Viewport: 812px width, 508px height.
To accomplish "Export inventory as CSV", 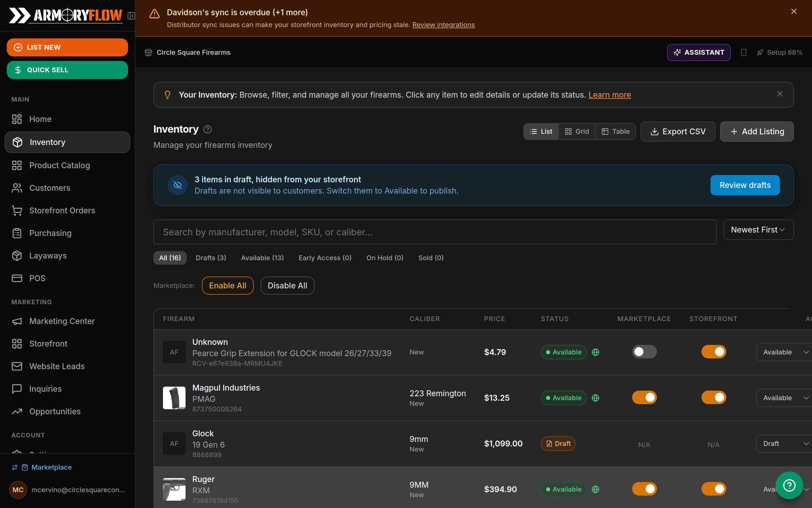I will tap(678, 131).
